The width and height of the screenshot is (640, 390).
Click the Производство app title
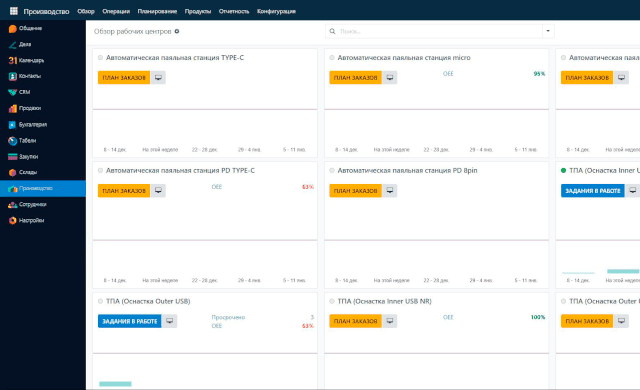point(46,11)
